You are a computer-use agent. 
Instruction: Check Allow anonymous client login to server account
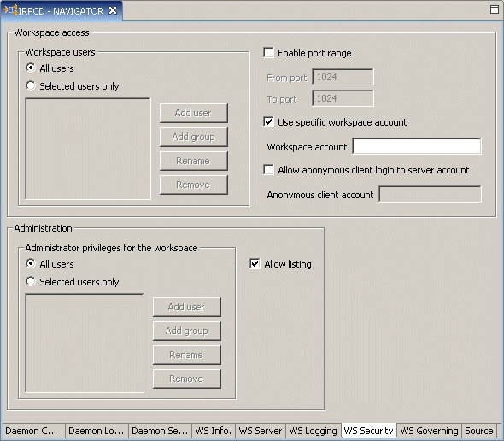coord(268,169)
